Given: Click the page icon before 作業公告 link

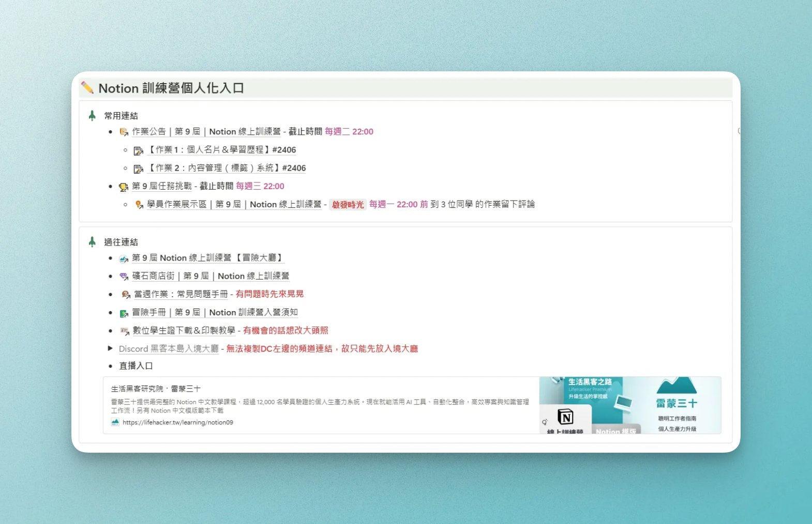Looking at the screenshot, I should point(124,132).
